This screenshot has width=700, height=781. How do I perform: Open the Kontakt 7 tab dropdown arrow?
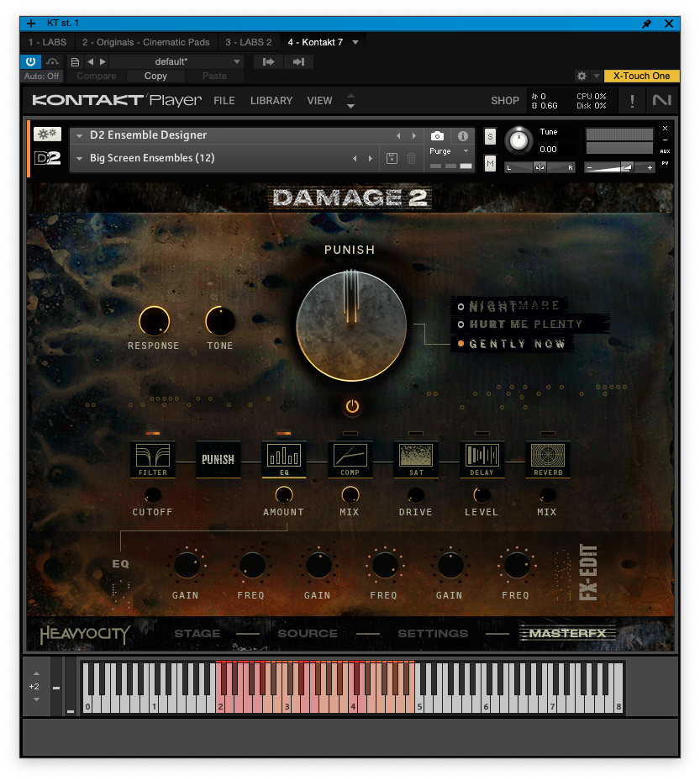click(355, 42)
